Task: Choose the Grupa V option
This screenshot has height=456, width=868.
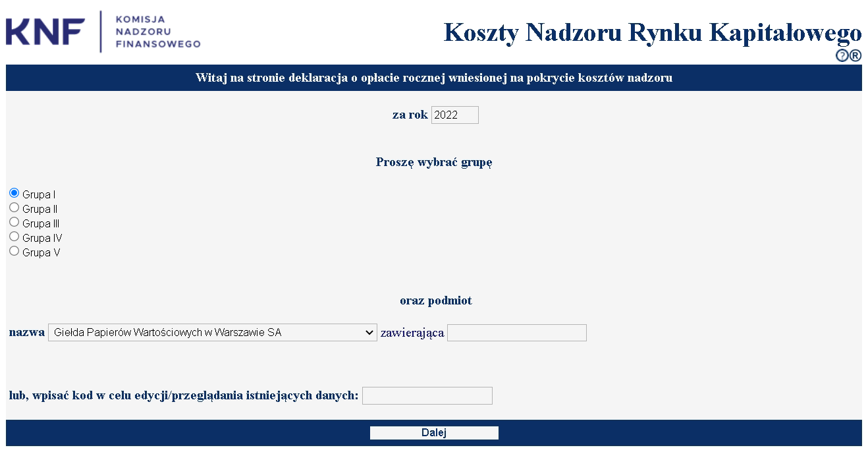Action: [x=14, y=251]
